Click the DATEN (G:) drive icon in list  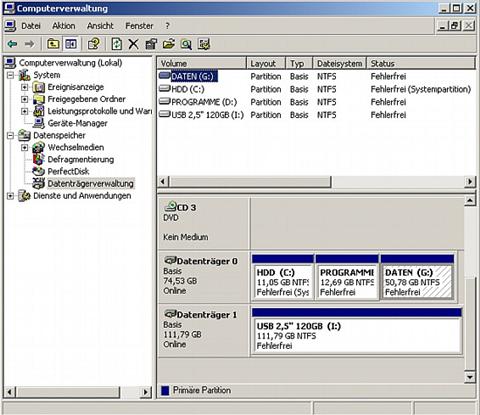(164, 76)
